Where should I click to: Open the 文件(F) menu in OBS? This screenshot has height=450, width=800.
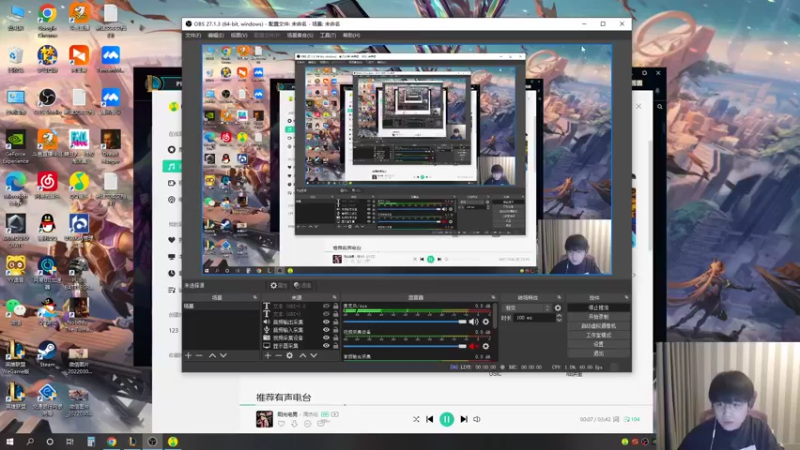click(x=193, y=35)
